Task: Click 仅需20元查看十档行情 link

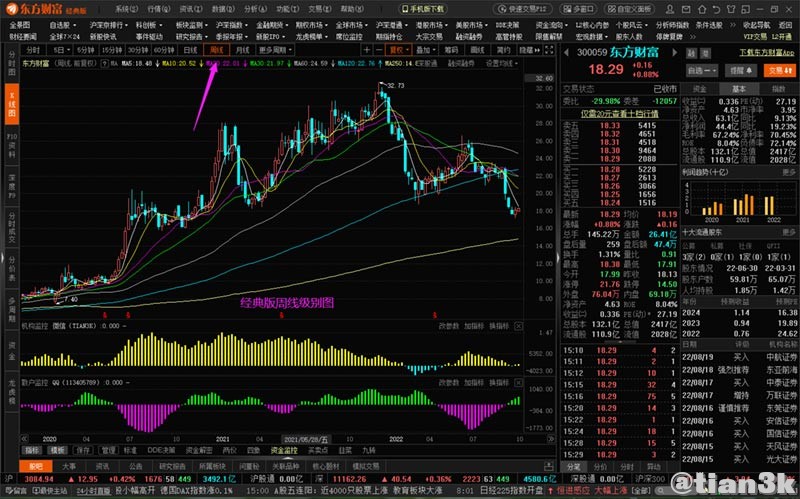Action: pyautogui.click(x=619, y=114)
